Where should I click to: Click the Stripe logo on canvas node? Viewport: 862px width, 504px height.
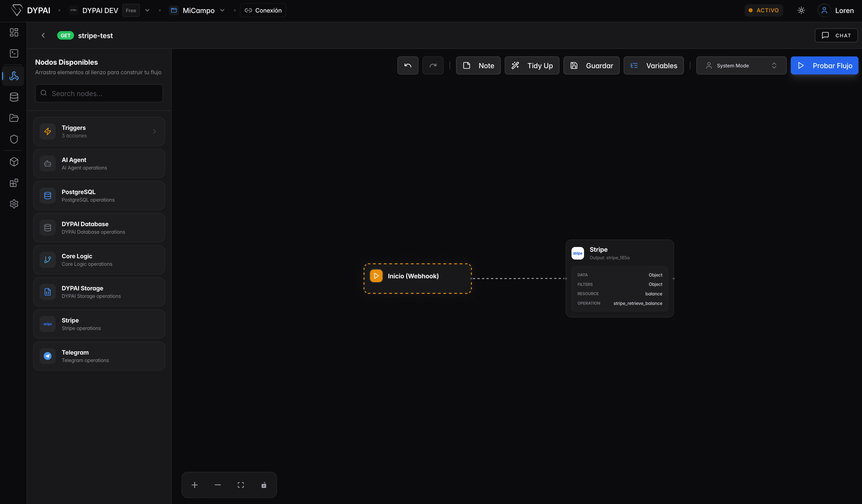(578, 253)
